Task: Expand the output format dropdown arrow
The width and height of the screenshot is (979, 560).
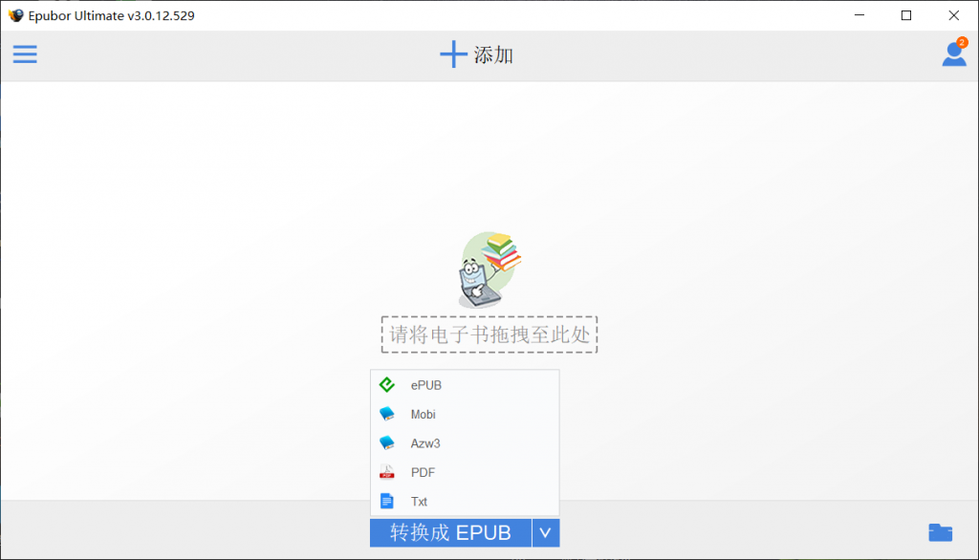Action: click(x=545, y=532)
